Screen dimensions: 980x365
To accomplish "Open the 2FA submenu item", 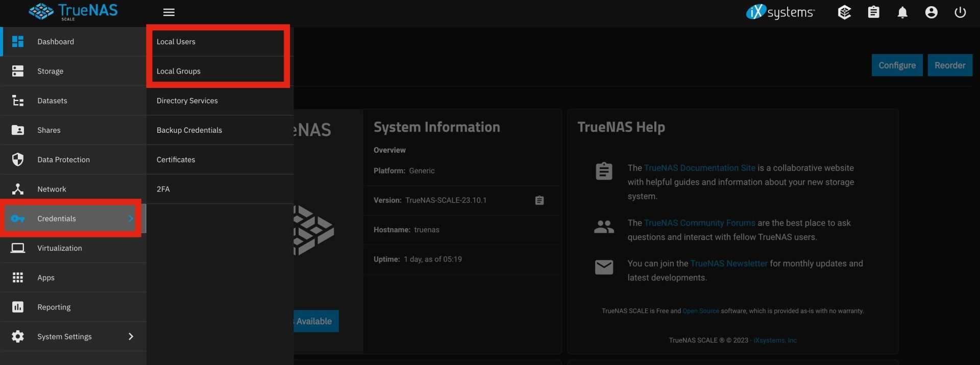I will pos(220,189).
